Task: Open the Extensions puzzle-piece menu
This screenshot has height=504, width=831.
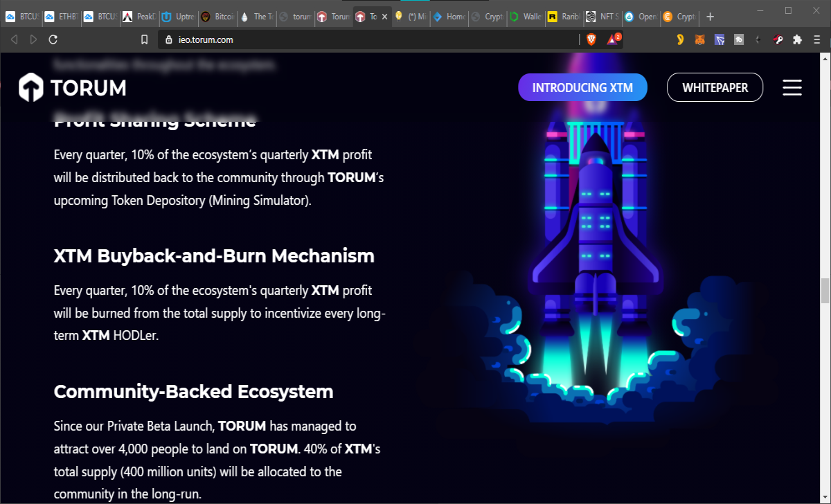Action: (x=797, y=40)
